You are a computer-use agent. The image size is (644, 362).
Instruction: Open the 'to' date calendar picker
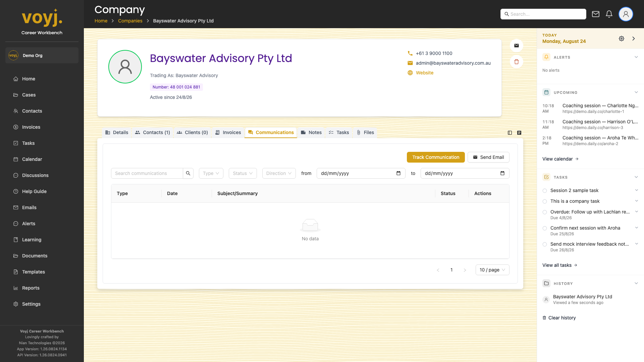[x=502, y=173]
